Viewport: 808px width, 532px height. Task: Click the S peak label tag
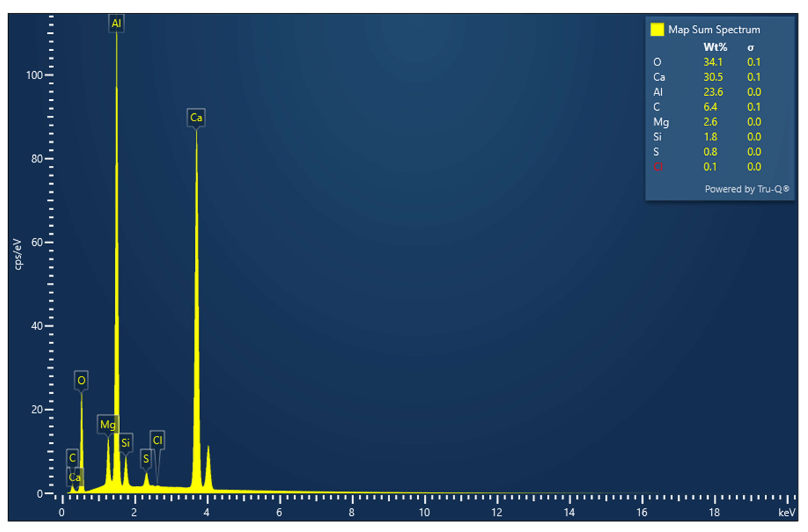[x=146, y=459]
